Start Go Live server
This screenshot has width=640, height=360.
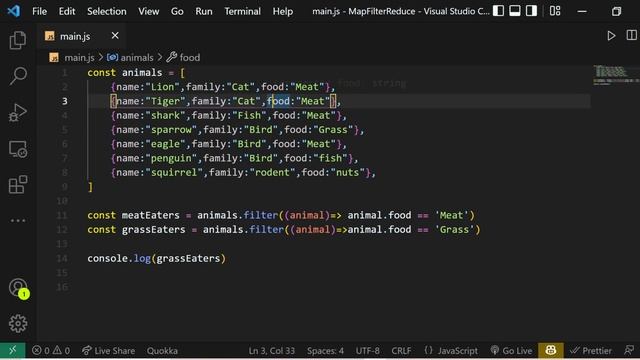click(x=511, y=351)
